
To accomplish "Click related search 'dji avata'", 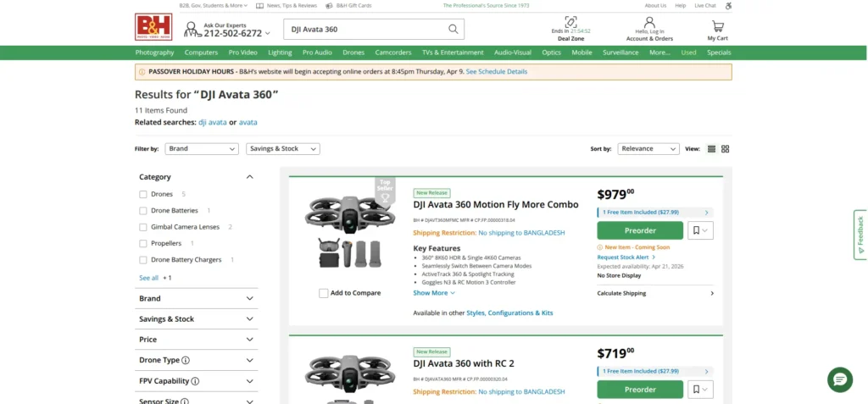I will click(213, 122).
